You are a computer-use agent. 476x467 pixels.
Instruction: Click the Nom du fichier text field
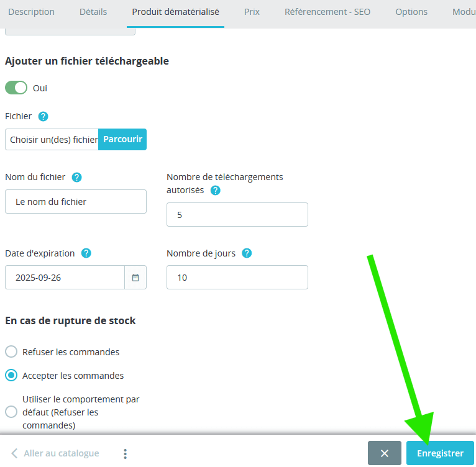(x=76, y=202)
